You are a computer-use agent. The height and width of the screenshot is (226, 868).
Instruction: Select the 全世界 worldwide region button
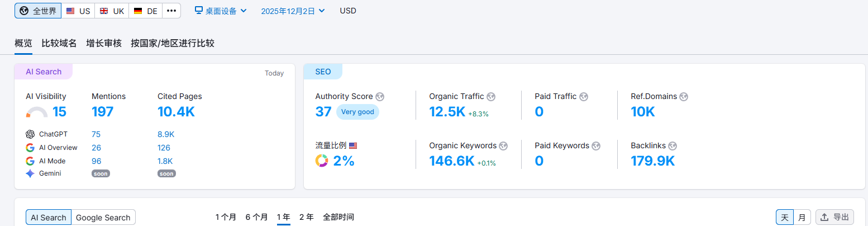(x=38, y=11)
